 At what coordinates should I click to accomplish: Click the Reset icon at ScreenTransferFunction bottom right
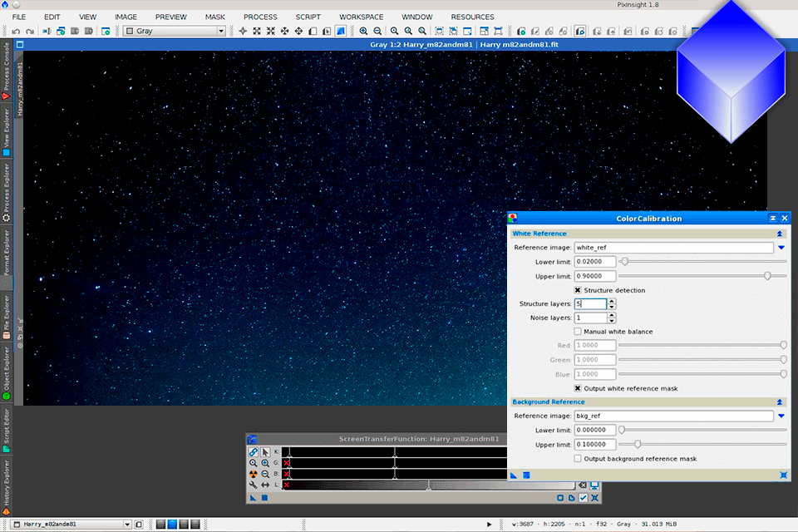pos(594,498)
